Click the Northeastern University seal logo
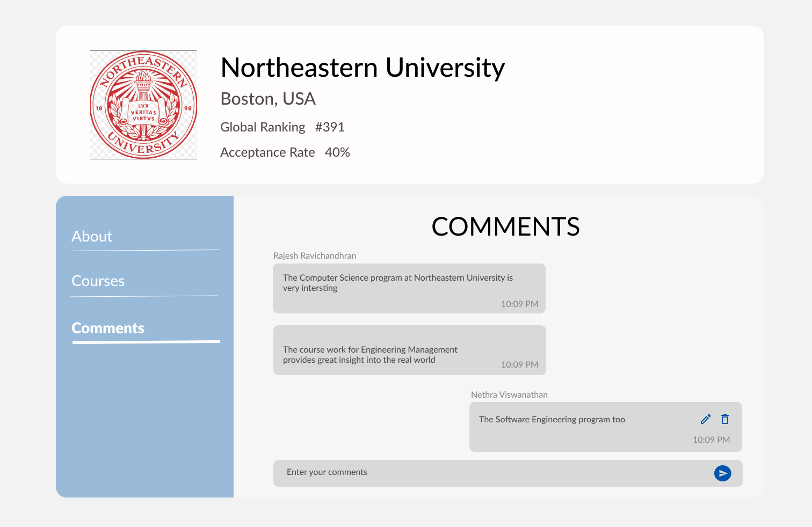Viewport: 812px width, 527px height. (x=143, y=105)
